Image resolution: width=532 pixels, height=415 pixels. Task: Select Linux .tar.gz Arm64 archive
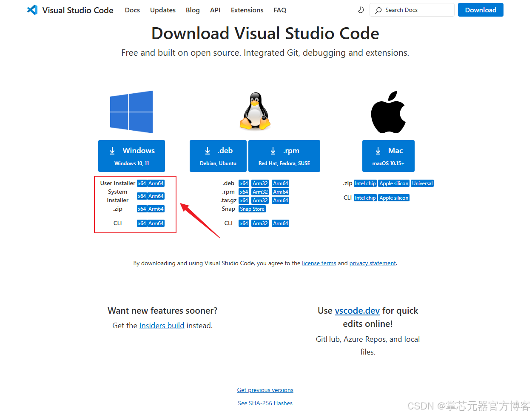tap(281, 200)
